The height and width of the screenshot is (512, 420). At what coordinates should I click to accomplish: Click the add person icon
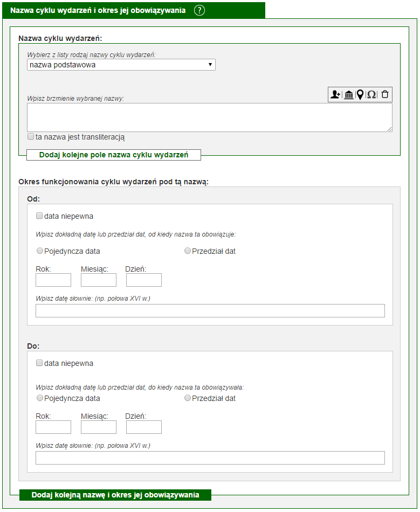[335, 94]
